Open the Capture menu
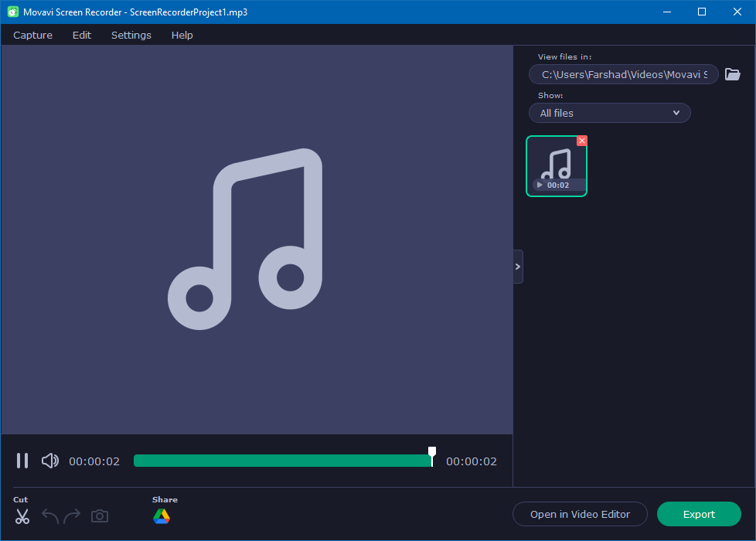 click(33, 35)
